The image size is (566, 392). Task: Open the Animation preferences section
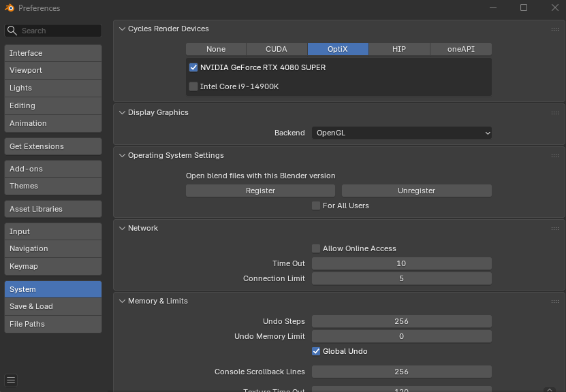point(53,123)
